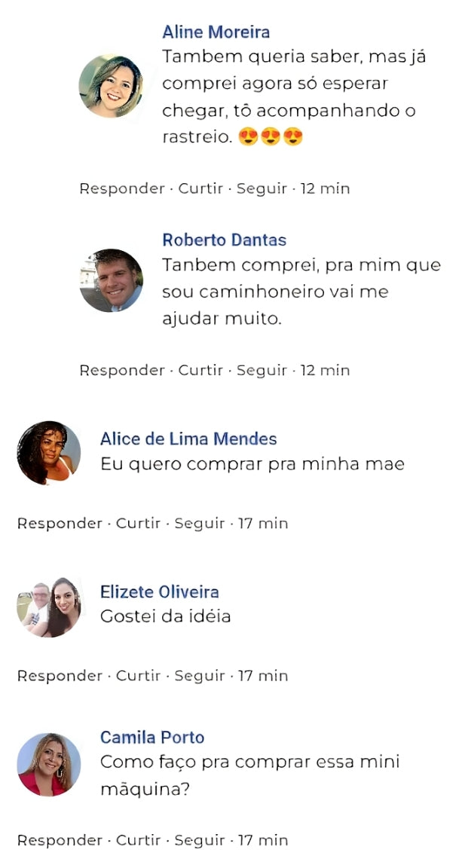Click Responder under Alice de Lima Mendes's comment
Image resolution: width=459 pixels, height=868 pixels.
tap(60, 523)
